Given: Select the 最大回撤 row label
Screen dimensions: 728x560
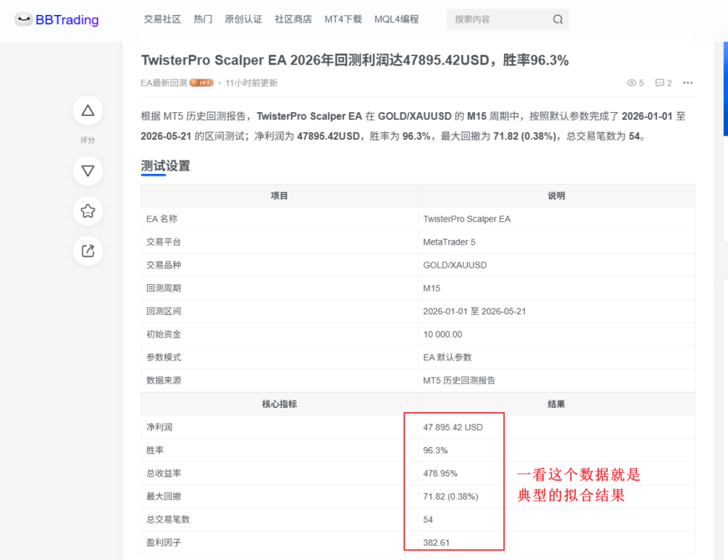Looking at the screenshot, I should (164, 497).
